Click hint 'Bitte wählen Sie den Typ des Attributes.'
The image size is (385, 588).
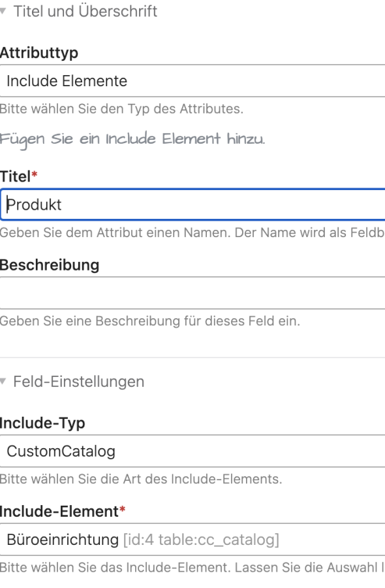click(x=122, y=108)
